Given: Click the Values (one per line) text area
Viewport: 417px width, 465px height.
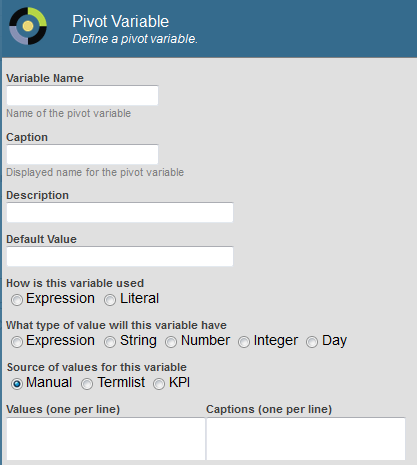Looking at the screenshot, I should pyautogui.click(x=106, y=439).
